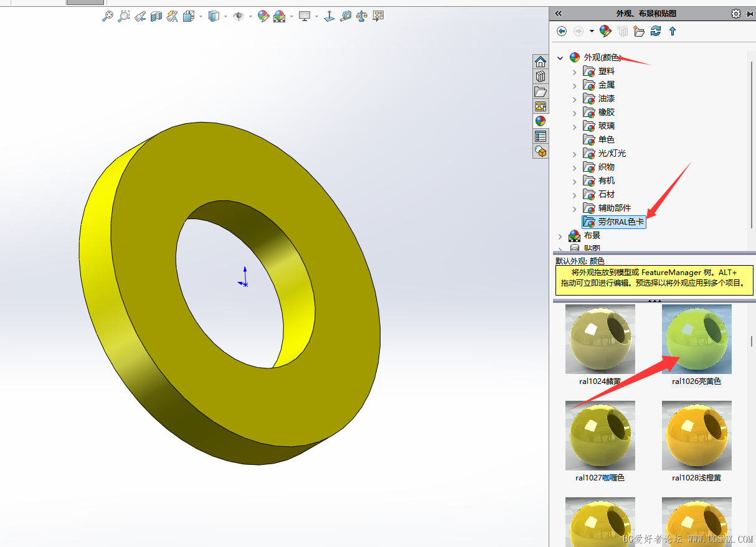
Task: Select the Section View tool
Action: [x=156, y=16]
